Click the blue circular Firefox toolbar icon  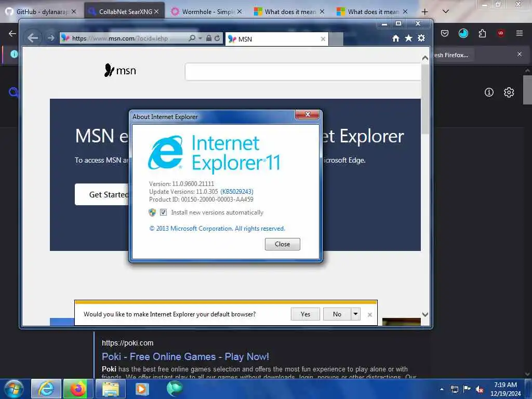[463, 33]
